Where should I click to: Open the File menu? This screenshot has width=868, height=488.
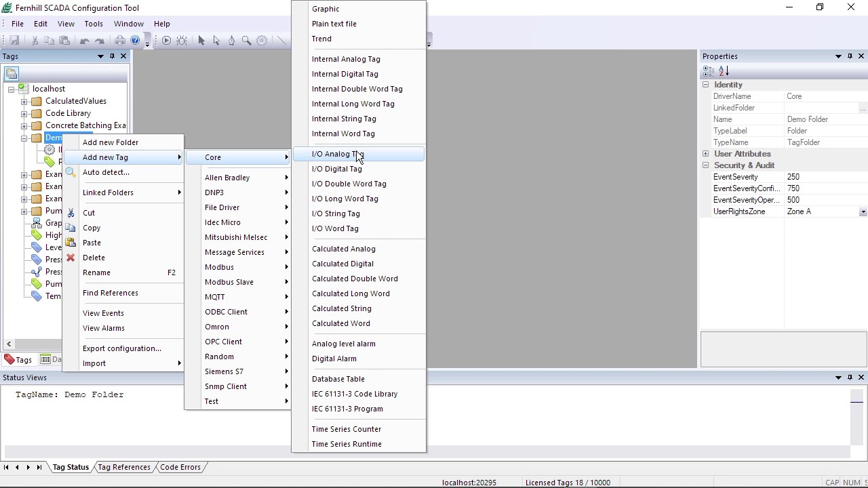(x=18, y=24)
